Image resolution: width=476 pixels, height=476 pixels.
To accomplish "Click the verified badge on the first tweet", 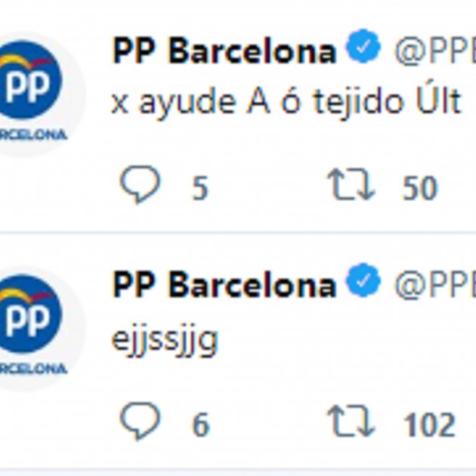I will [x=363, y=46].
